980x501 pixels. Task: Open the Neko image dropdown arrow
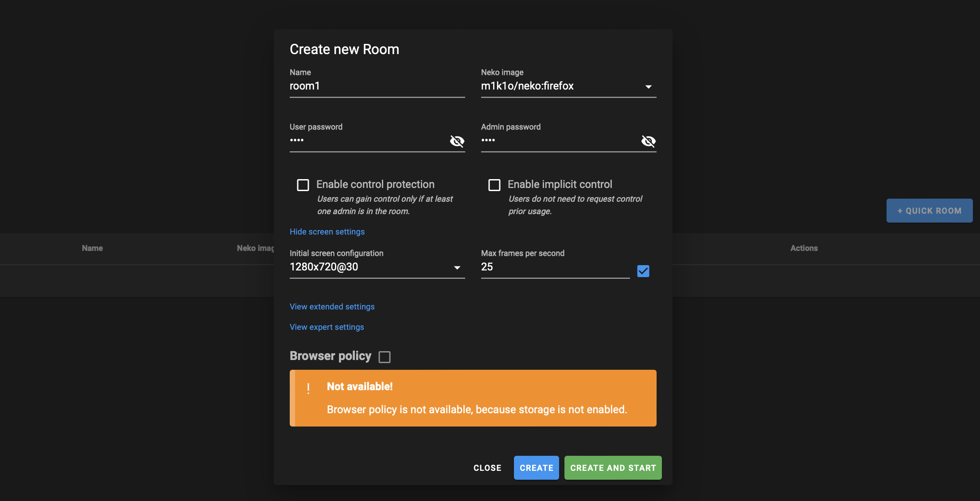648,86
